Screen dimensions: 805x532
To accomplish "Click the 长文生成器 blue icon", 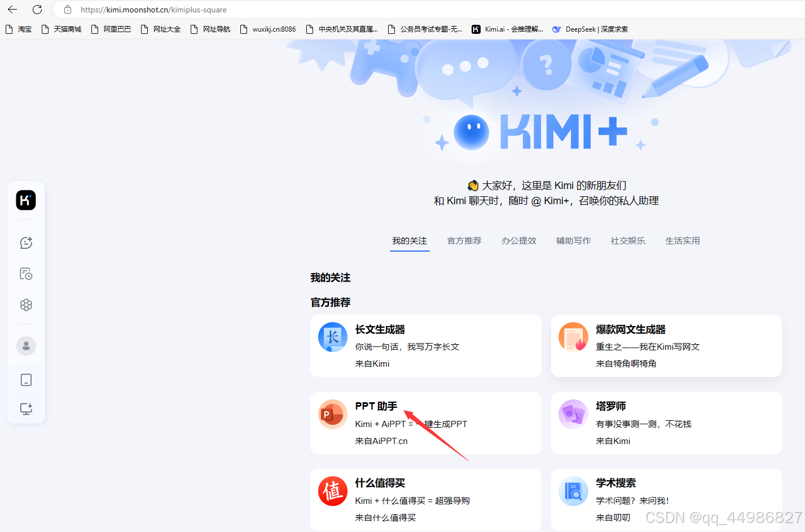I will pos(333,337).
